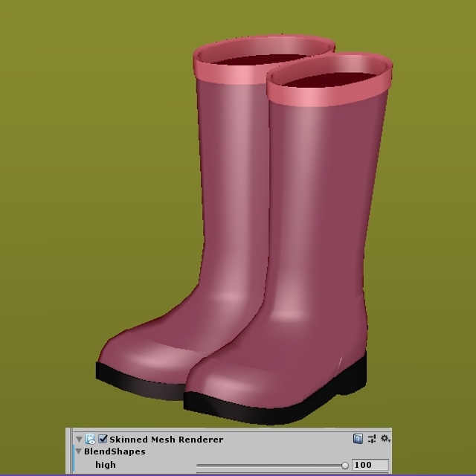
Task: Click the high blend shape slider handle
Action: coord(345,465)
